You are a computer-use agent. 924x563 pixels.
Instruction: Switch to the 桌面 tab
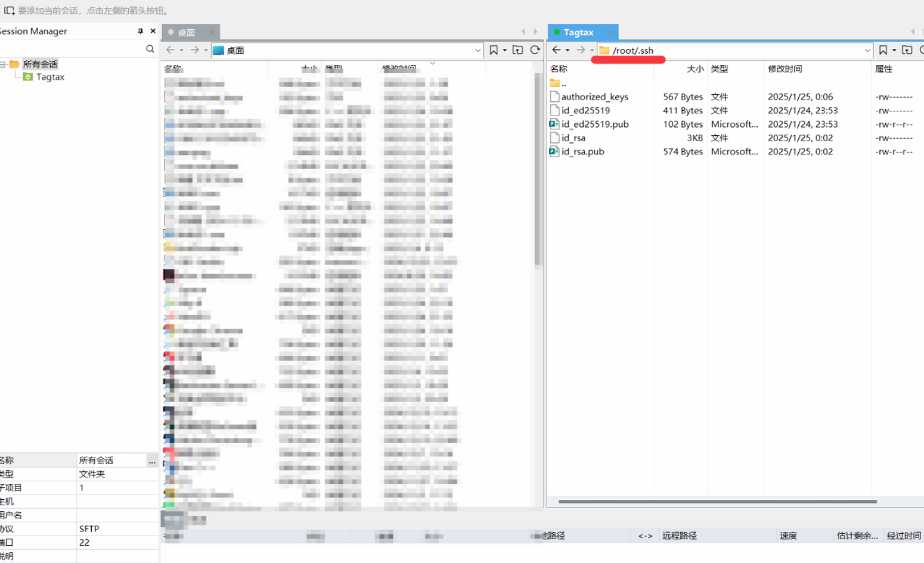(186, 32)
